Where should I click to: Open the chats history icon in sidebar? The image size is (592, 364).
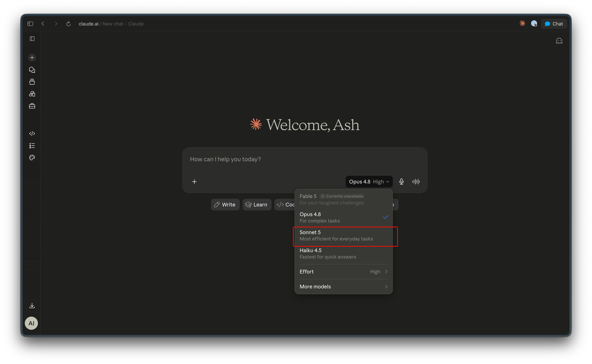click(x=32, y=70)
